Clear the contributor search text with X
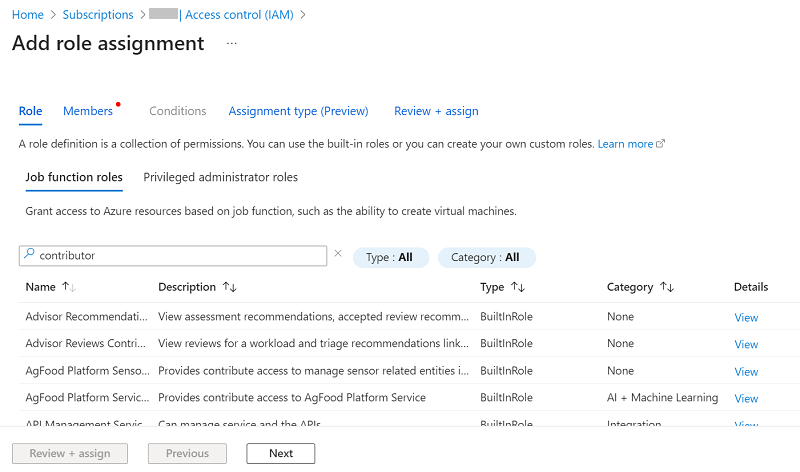The image size is (800, 472). click(x=338, y=254)
